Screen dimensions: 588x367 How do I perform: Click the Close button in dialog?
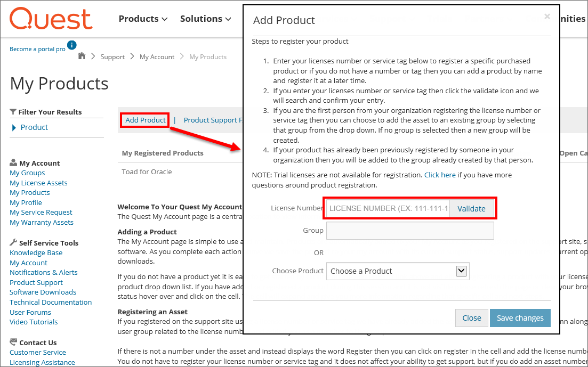click(x=471, y=318)
